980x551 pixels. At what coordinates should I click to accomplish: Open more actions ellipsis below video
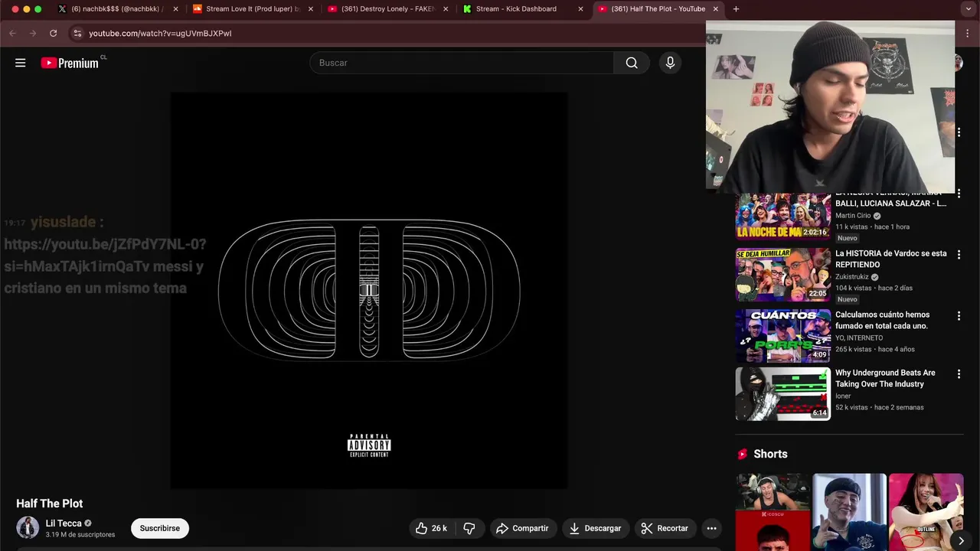711,528
